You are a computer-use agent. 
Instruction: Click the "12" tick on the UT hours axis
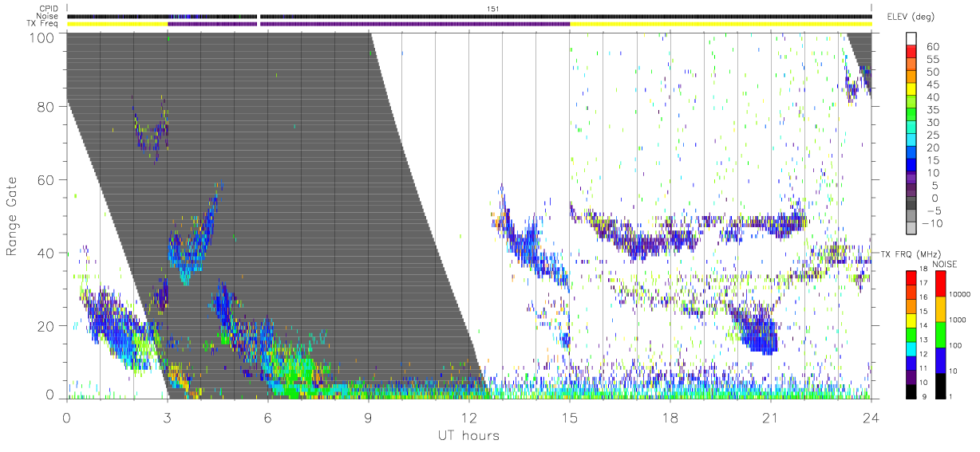tap(468, 418)
